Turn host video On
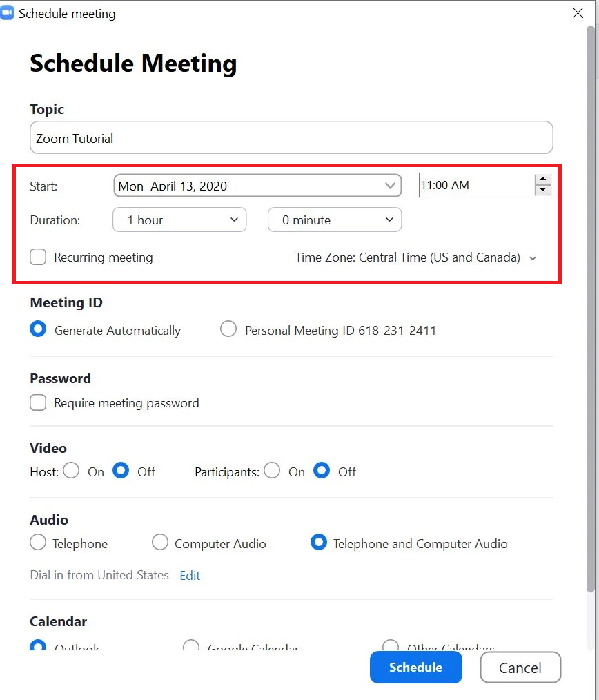Viewport: 599px width, 700px height. [71, 471]
